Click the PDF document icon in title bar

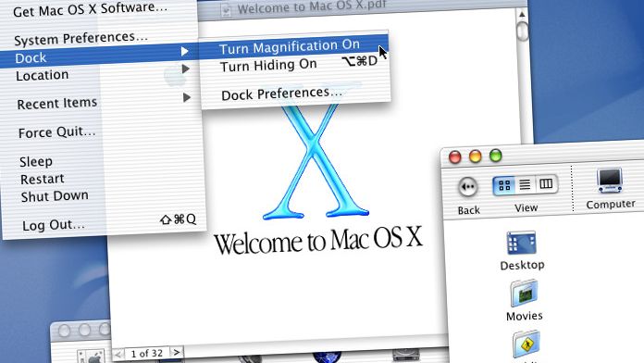tap(226, 10)
